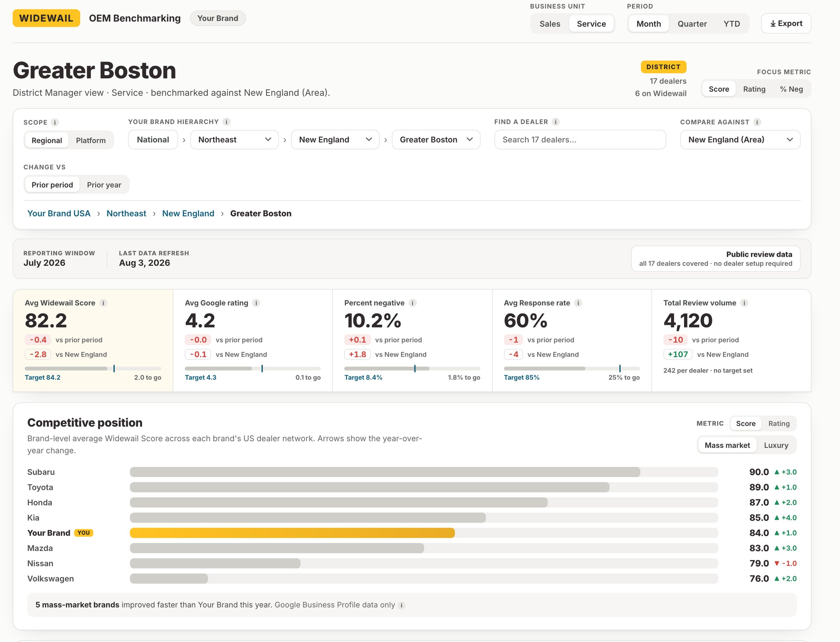Switch Competitive position metric to Rating

[779, 423]
